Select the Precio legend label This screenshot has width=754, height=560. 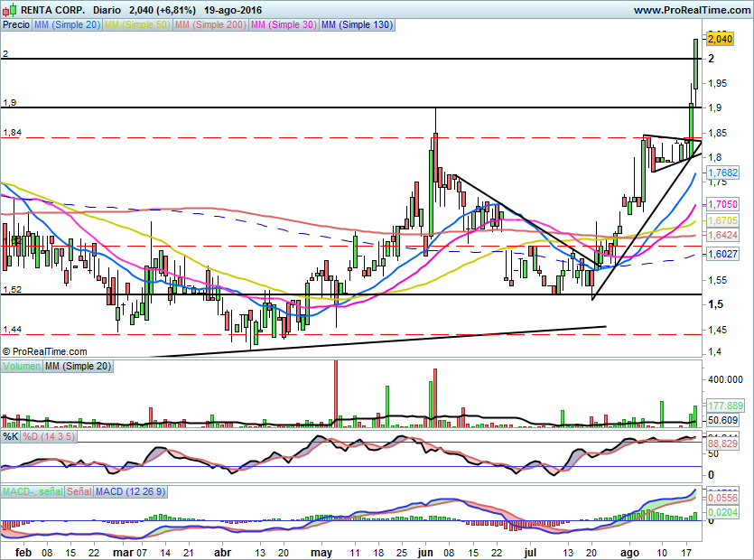[16, 24]
